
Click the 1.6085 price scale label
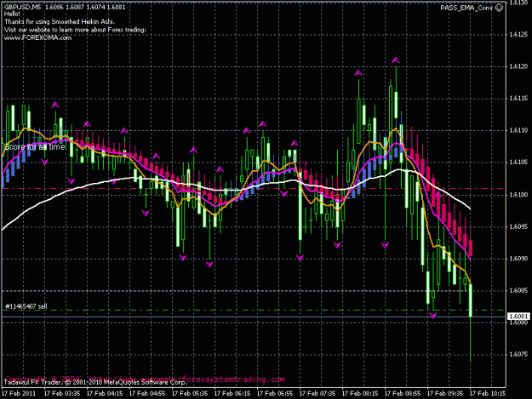(518, 290)
